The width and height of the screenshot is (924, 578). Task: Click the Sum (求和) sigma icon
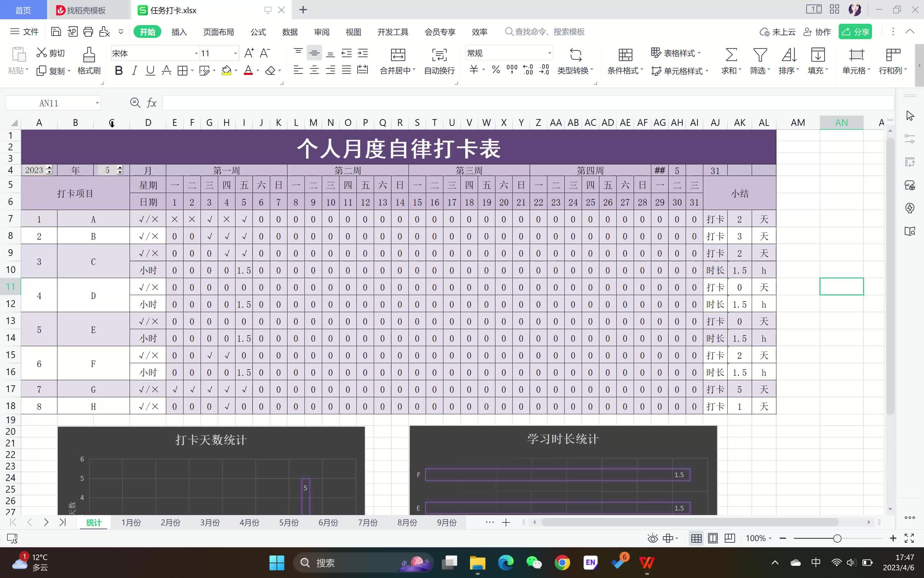point(731,55)
